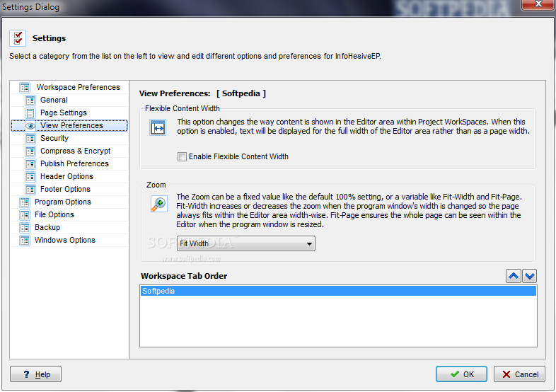Click the View Preferences eye icon
The image size is (556, 392).
click(x=30, y=125)
